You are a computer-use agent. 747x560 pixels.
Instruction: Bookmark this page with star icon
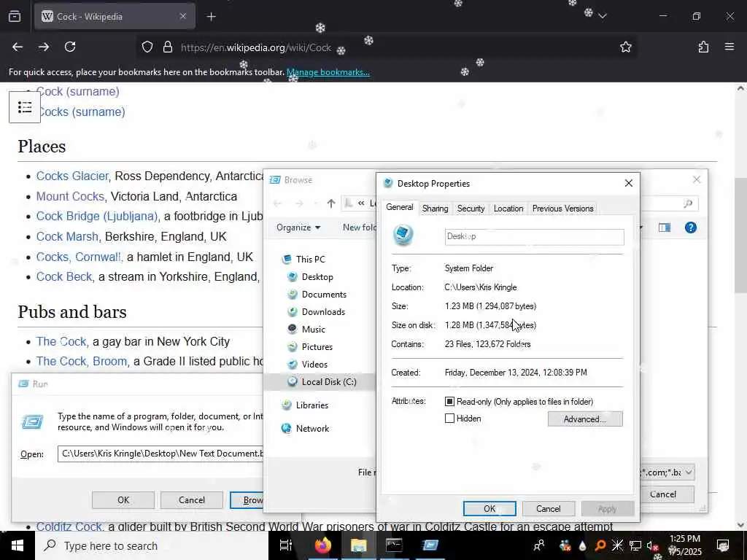pos(625,47)
